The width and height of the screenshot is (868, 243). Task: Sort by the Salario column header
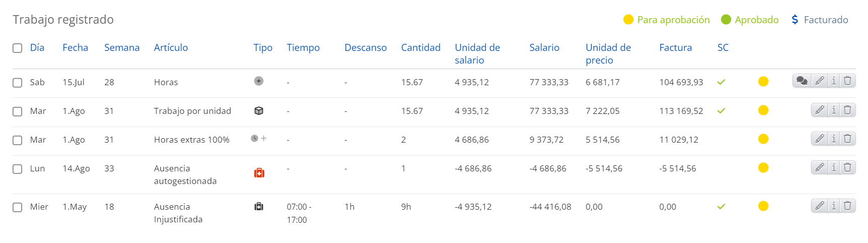[544, 47]
